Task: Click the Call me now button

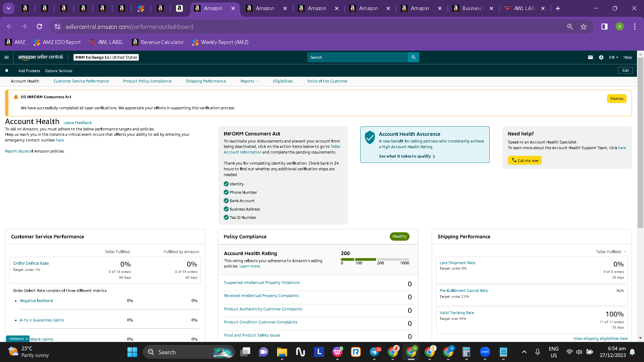Action: tap(525, 161)
